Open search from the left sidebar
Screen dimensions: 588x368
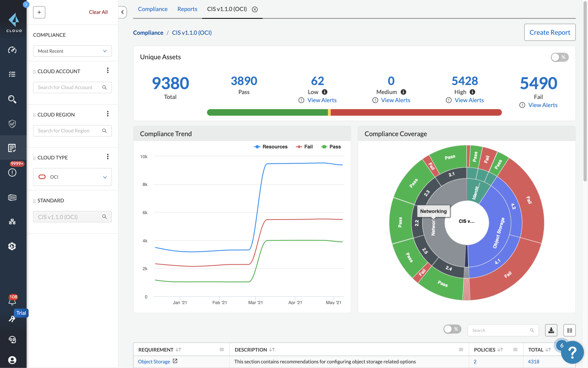click(x=12, y=99)
